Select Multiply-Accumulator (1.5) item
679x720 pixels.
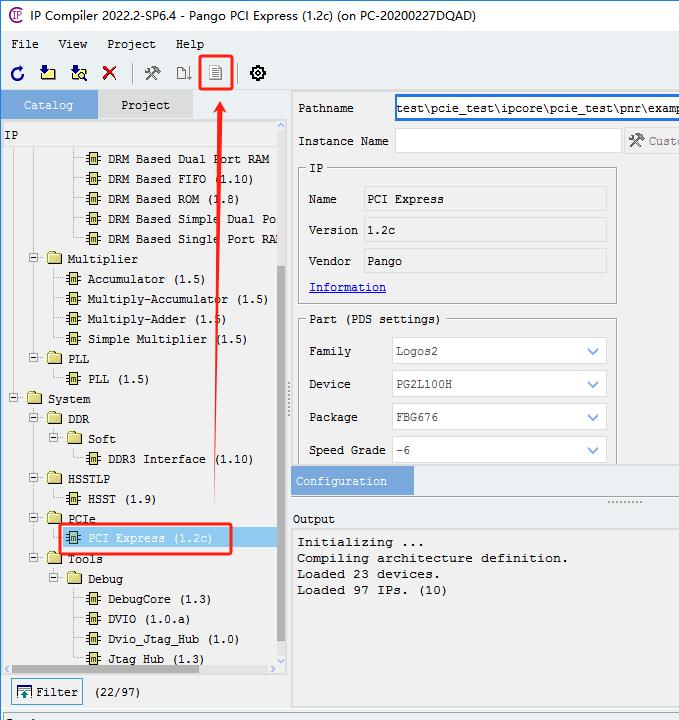(x=178, y=299)
